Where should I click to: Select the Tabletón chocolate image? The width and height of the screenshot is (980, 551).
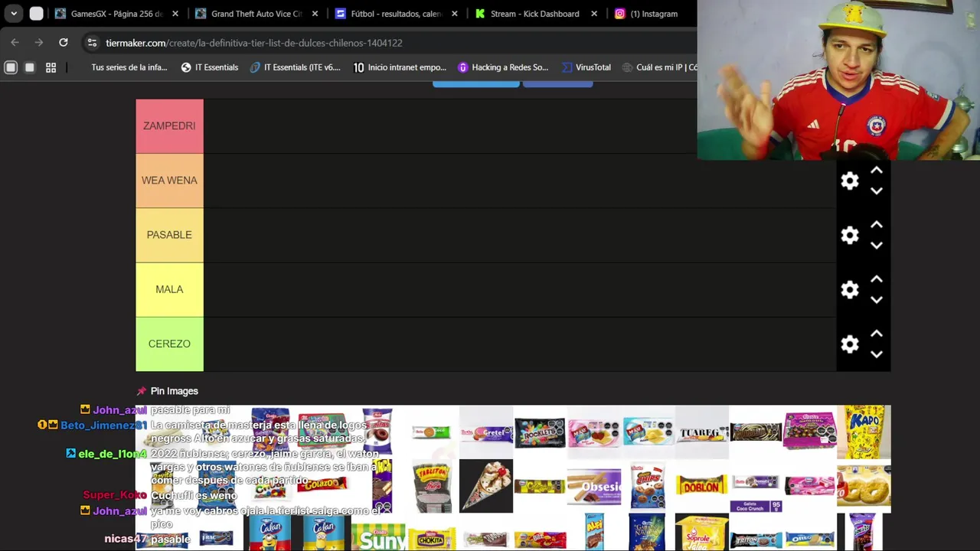point(433,486)
